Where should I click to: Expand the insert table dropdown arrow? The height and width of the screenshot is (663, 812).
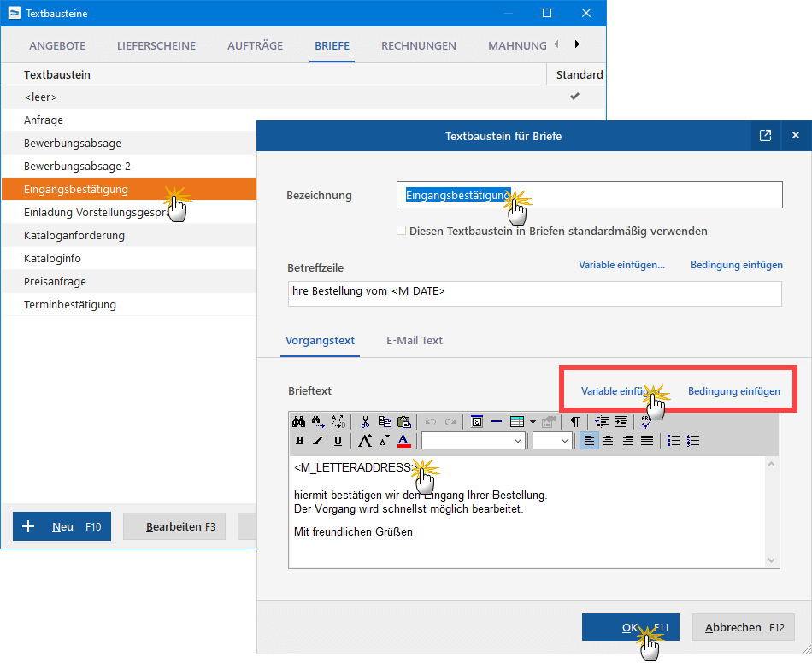coord(533,421)
